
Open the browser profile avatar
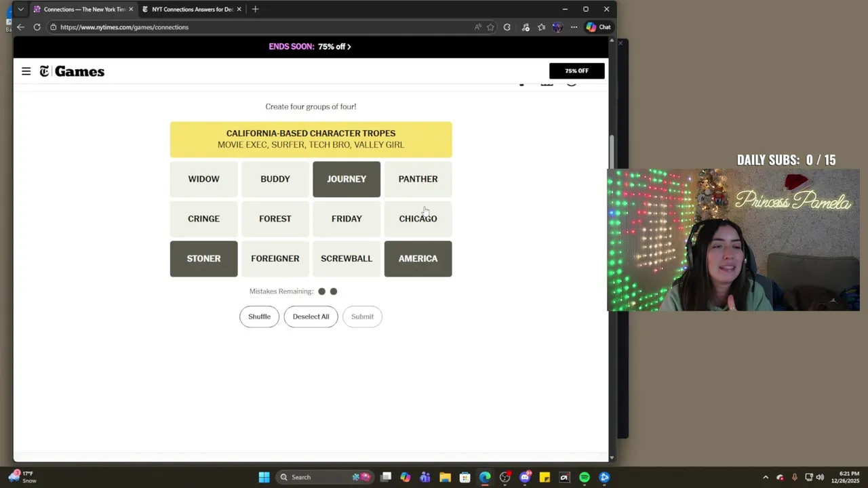557,27
